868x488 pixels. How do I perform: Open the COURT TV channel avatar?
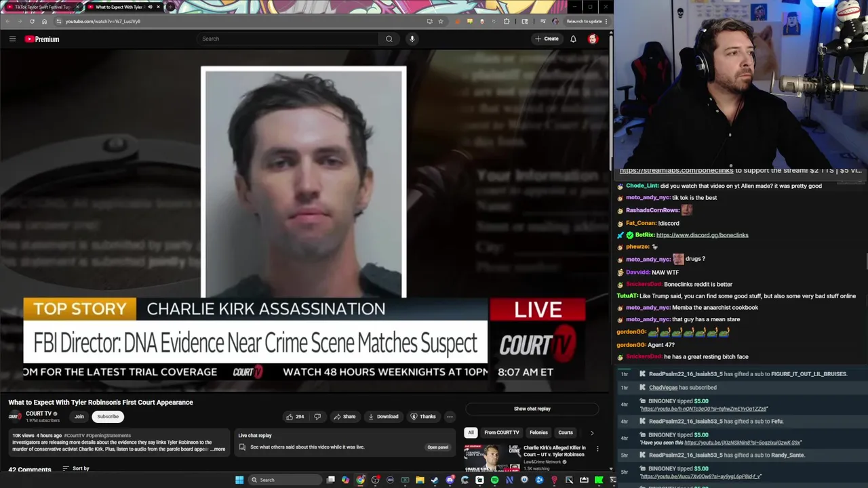[x=14, y=417]
